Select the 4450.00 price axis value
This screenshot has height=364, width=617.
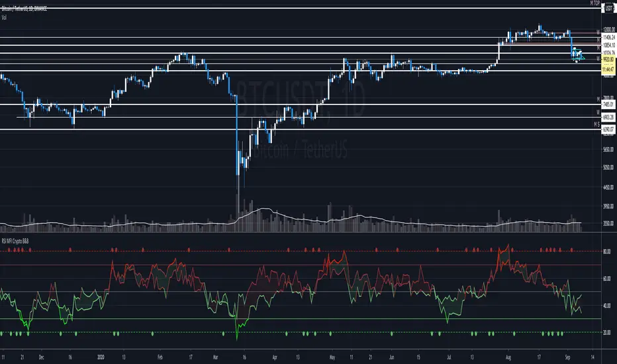pyautogui.click(x=609, y=188)
